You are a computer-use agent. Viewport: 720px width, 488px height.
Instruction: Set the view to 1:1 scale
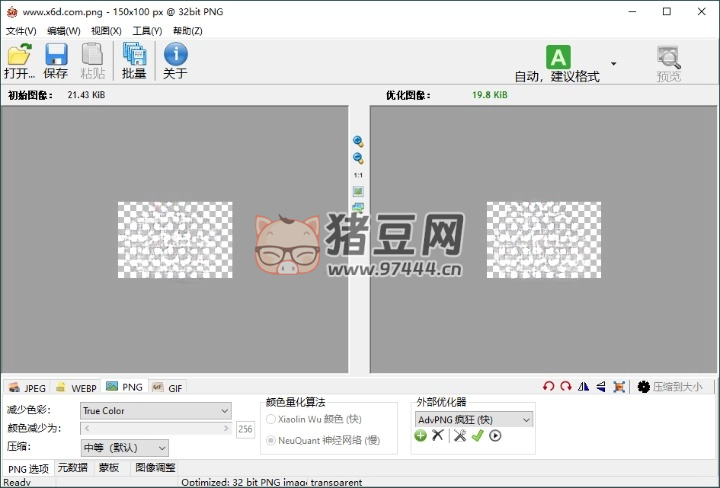358,175
